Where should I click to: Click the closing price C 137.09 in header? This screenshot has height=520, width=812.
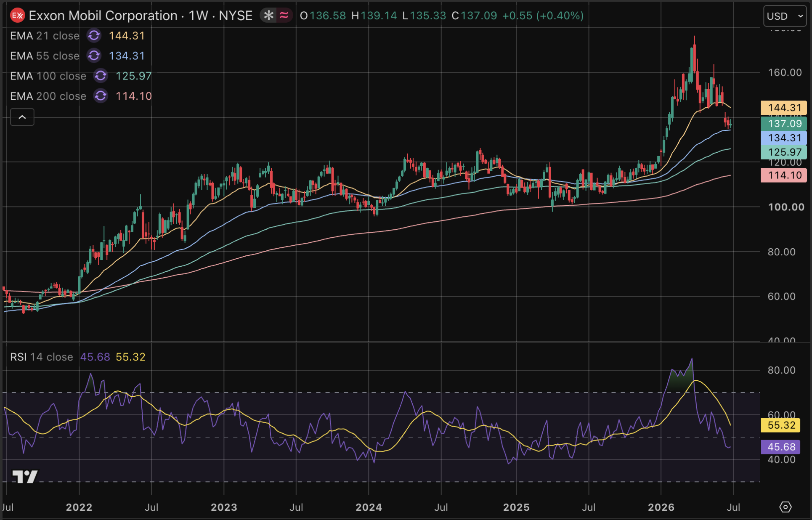[474, 16]
